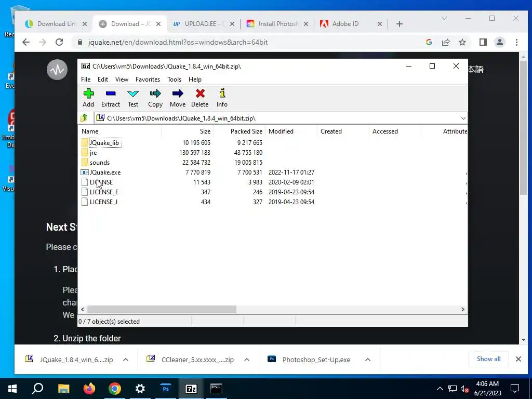Open the Chrome three-dot menu
Screen dimensions: 532x399
516,42
